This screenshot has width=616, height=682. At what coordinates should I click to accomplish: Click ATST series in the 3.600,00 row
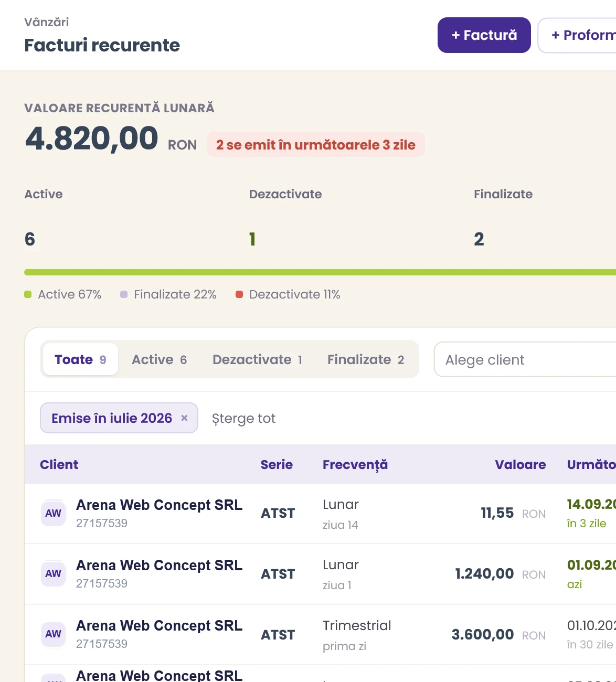278,635
